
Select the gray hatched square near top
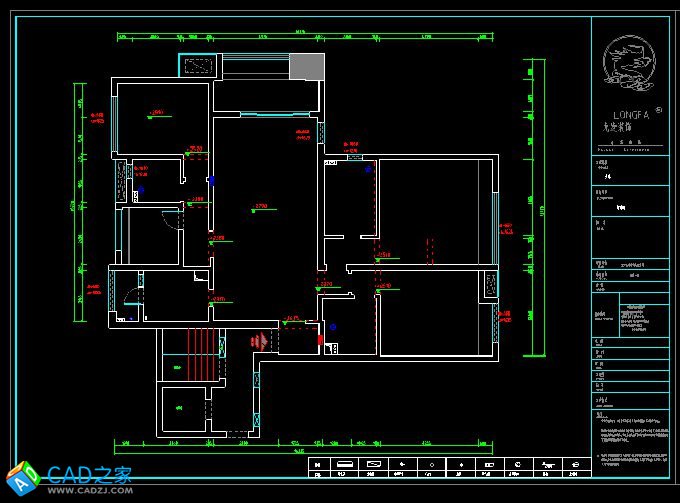pyautogui.click(x=307, y=66)
